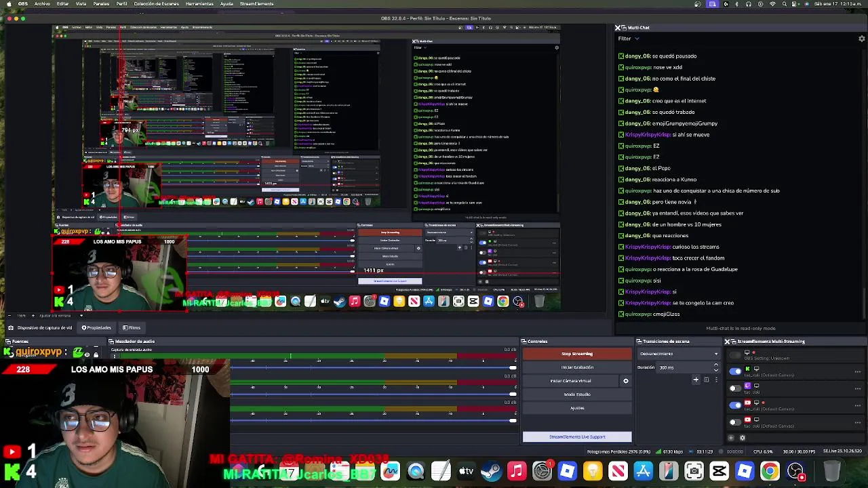This screenshot has height=488, width=868.
Task: Click the CPU: 6.9% status entry
Action: pyautogui.click(x=763, y=452)
